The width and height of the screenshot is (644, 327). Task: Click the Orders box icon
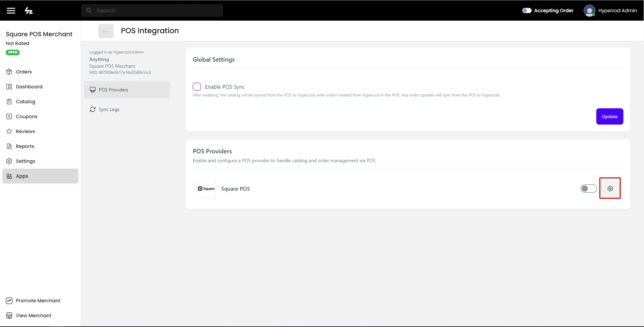click(9, 72)
